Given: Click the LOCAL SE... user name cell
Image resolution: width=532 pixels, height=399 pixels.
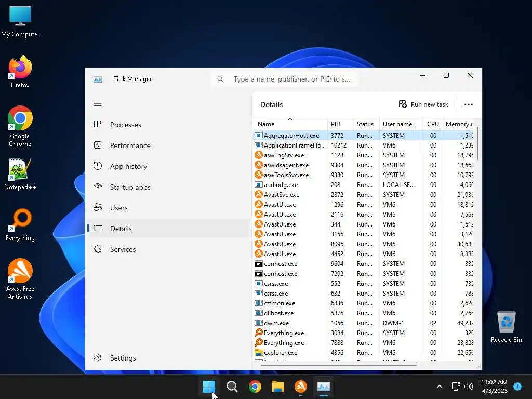Looking at the screenshot, I should (x=398, y=185).
